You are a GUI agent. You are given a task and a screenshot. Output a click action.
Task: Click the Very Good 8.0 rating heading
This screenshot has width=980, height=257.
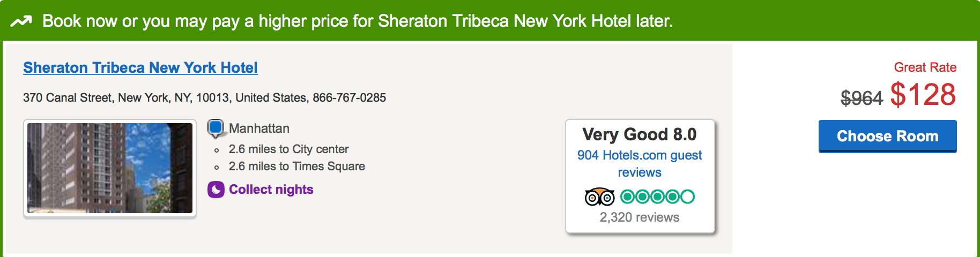pos(639,134)
